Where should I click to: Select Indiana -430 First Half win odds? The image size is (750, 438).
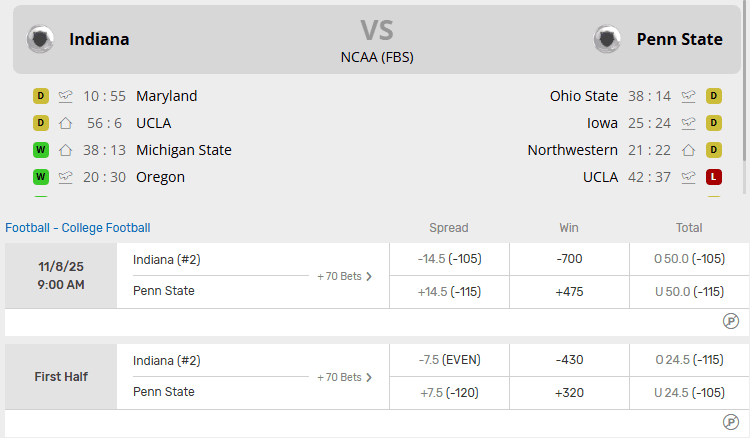(569, 360)
